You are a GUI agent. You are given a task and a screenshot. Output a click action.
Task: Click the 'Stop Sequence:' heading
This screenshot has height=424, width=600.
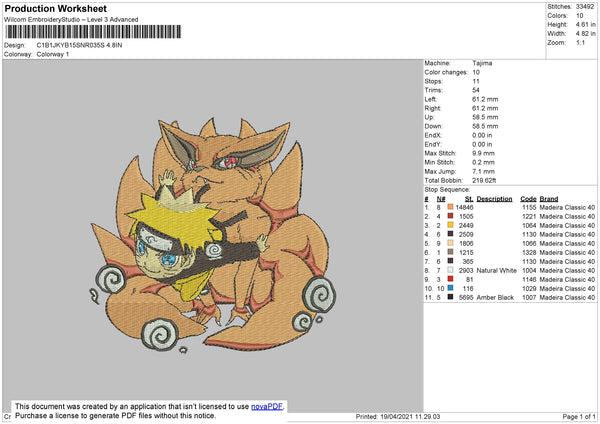(x=447, y=190)
